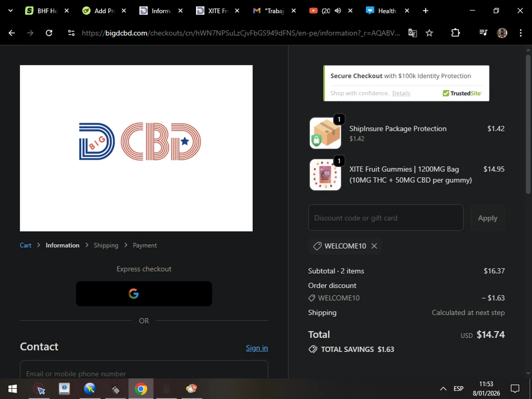This screenshot has width=532, height=399.
Task: Select the Information breadcrumb step
Action: point(62,245)
